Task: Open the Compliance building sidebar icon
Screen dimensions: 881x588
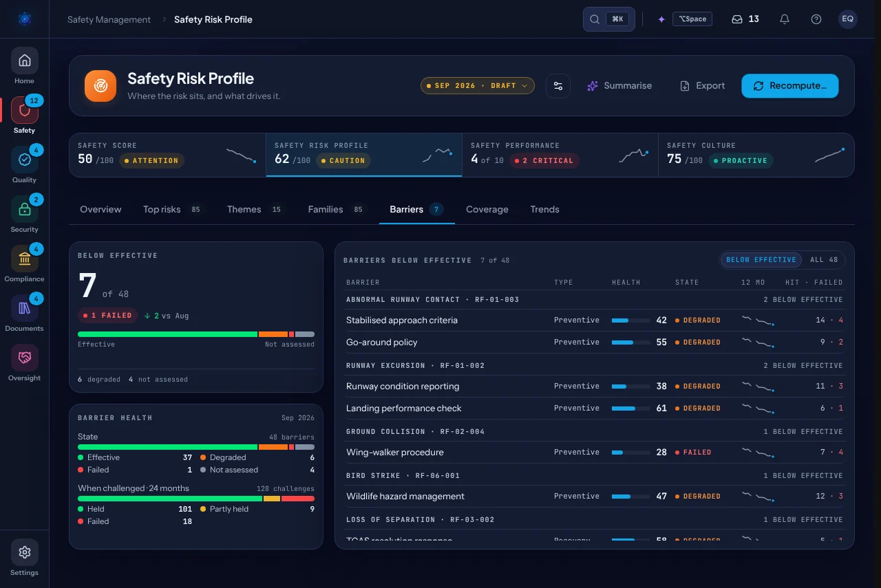Action: (x=24, y=259)
